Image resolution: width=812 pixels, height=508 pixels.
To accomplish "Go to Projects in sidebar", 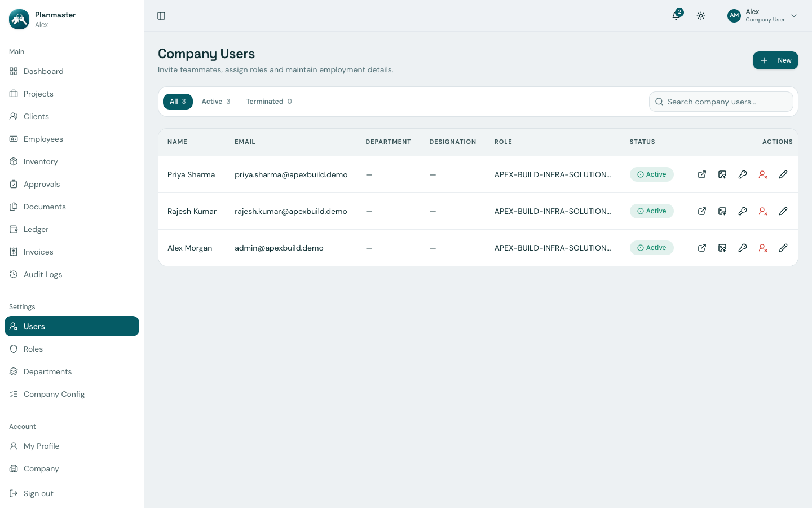I will coord(72,94).
